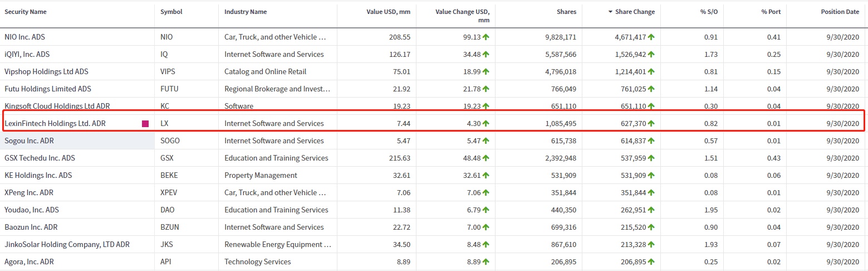Select Futu Holdings Limited ADS row
Screen dimensions: 868x271
point(47,89)
